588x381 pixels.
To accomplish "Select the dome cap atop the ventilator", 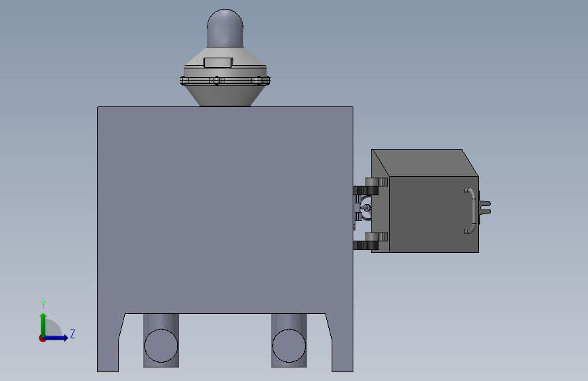I will click(225, 28).
